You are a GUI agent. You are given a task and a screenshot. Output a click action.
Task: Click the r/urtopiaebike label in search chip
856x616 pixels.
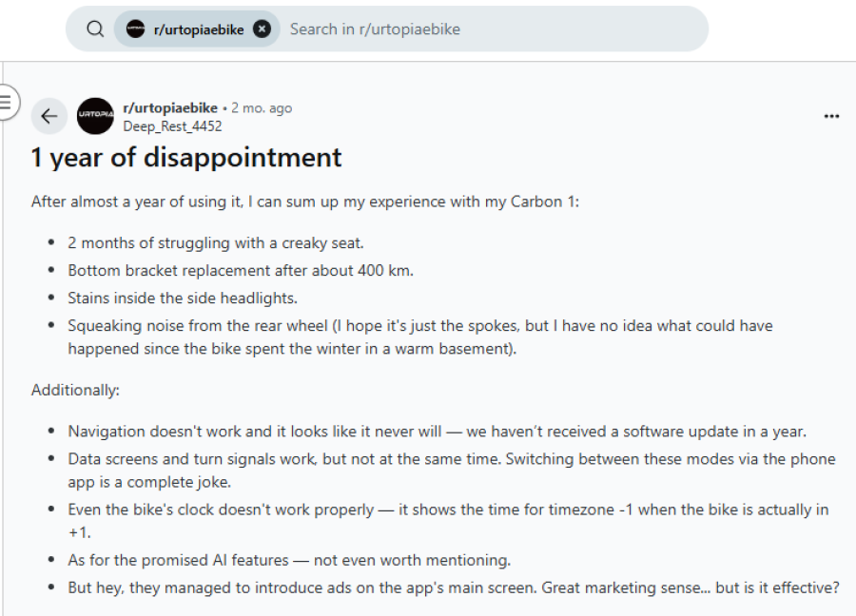click(x=198, y=29)
